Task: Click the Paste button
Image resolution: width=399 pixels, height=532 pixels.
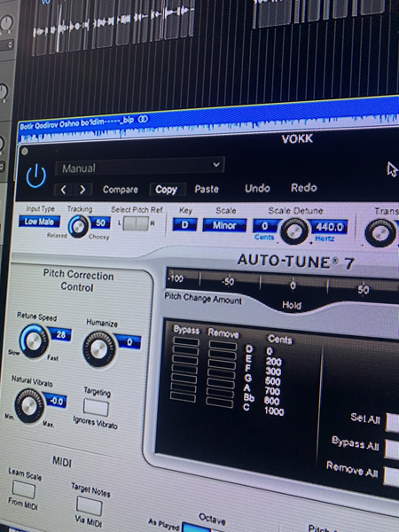Action: pyautogui.click(x=207, y=189)
